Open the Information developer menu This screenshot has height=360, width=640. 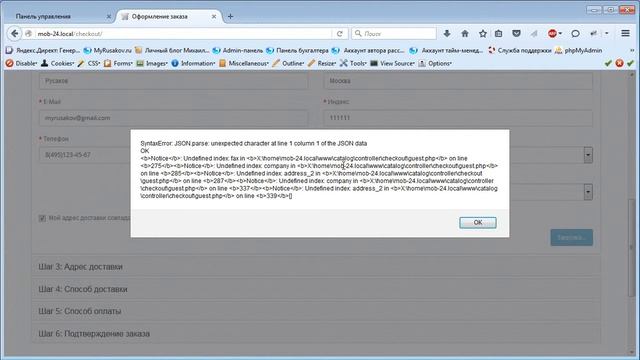193,63
